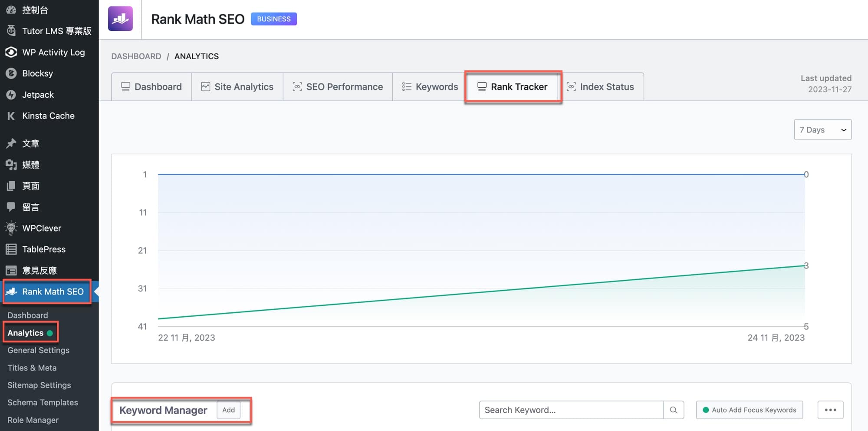
Task: Open the SEO Performance tab
Action: pos(338,86)
